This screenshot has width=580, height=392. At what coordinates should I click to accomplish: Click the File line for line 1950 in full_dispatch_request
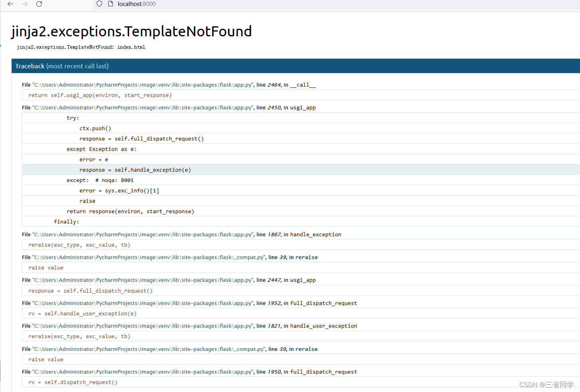coord(189,372)
